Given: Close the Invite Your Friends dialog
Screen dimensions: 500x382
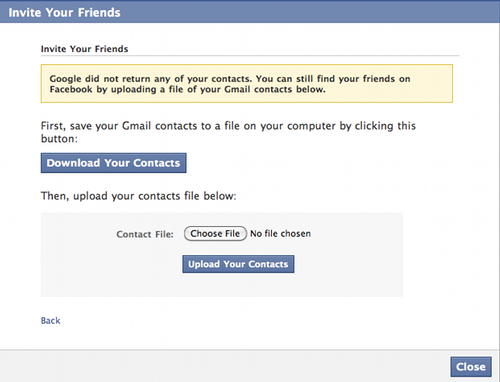Looking at the screenshot, I should pos(471,367).
